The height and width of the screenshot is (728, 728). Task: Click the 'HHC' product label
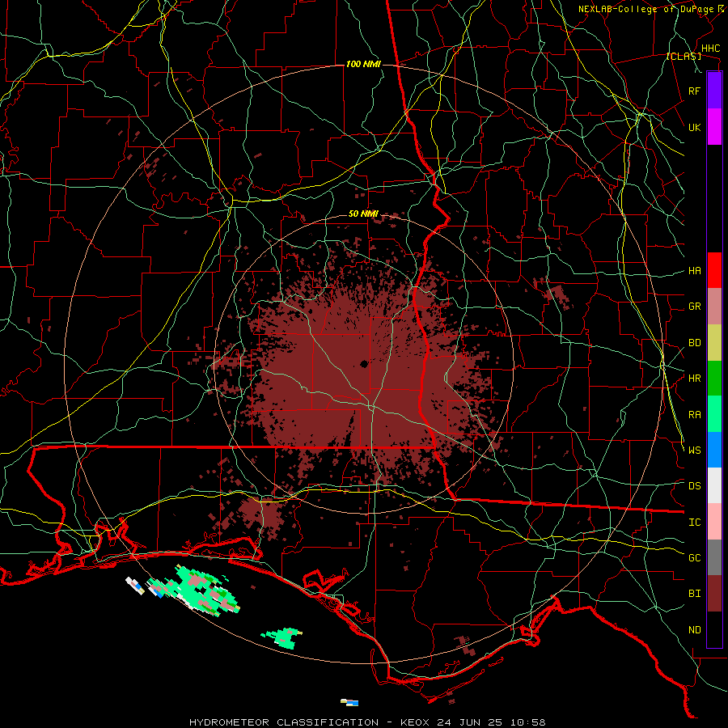point(710,49)
